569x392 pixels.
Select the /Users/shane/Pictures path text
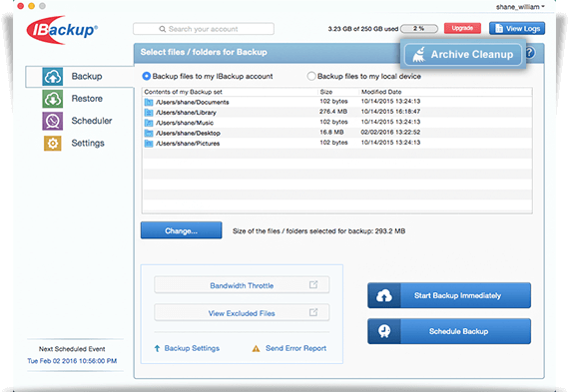point(188,144)
